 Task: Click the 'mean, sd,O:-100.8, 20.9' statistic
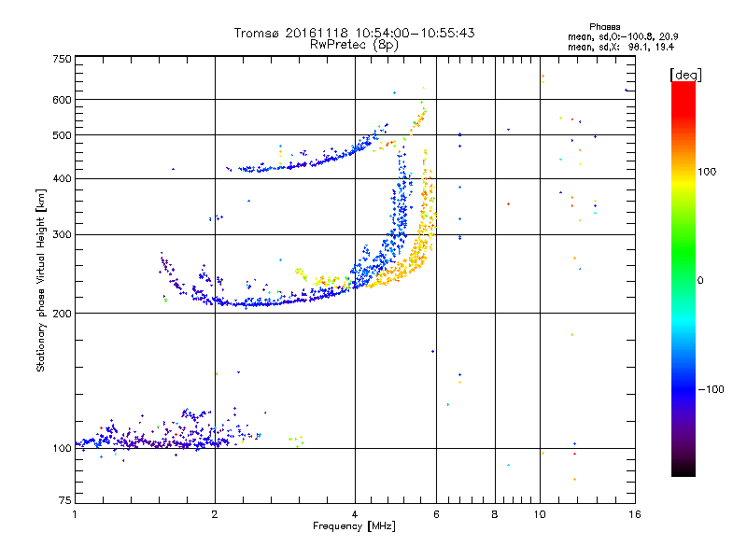click(x=623, y=36)
